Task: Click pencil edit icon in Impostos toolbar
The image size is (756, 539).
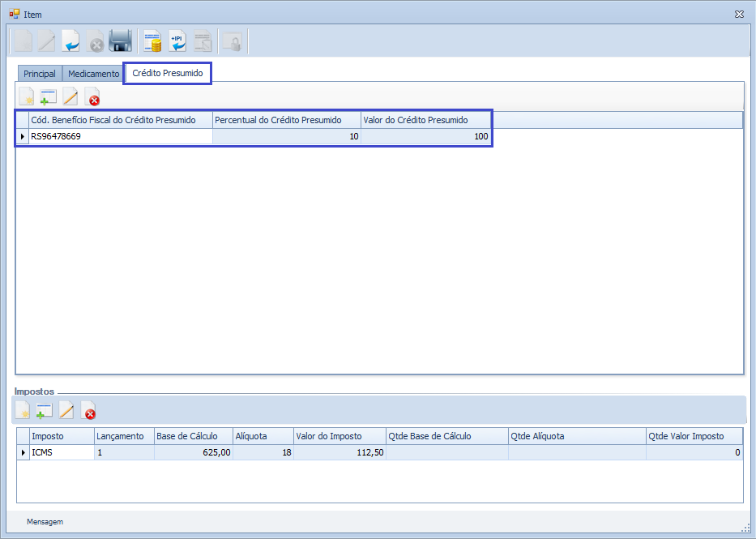Action: (x=66, y=411)
